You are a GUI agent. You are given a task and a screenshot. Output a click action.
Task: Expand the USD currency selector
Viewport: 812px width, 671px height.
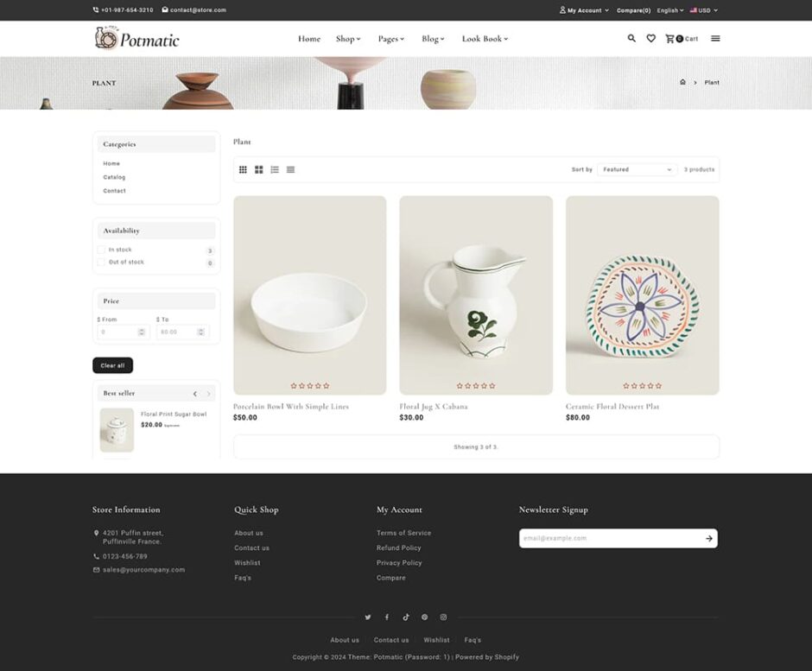pyautogui.click(x=704, y=10)
